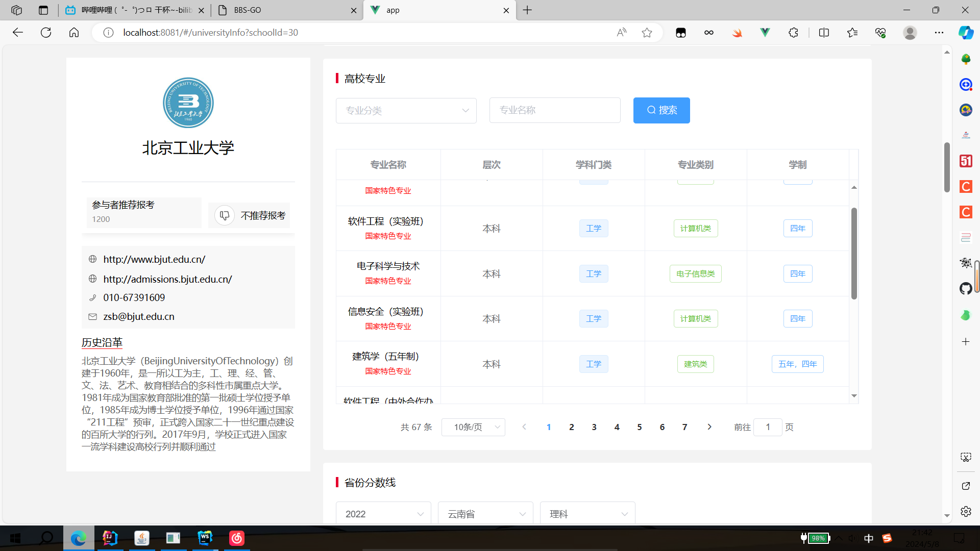
Task: Click the 前往 page number input
Action: [x=768, y=428]
